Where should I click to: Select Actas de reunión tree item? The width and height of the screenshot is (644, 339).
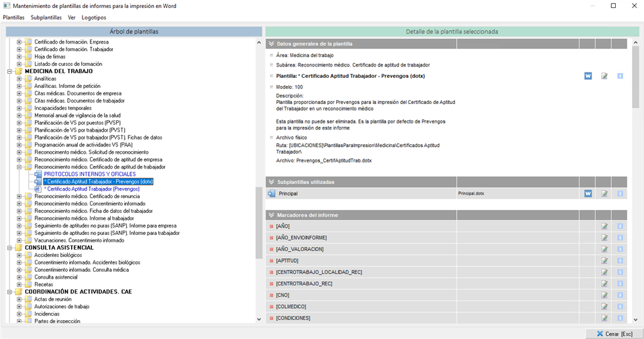52,299
